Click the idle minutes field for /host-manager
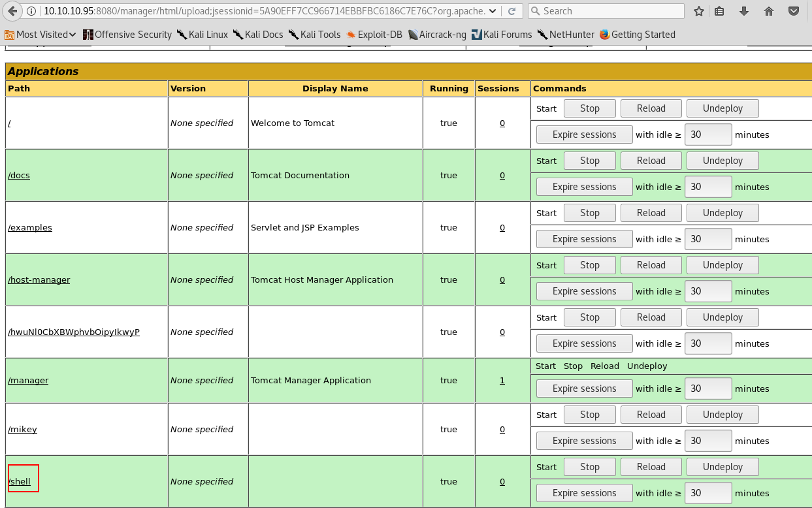The width and height of the screenshot is (812, 508). point(707,291)
